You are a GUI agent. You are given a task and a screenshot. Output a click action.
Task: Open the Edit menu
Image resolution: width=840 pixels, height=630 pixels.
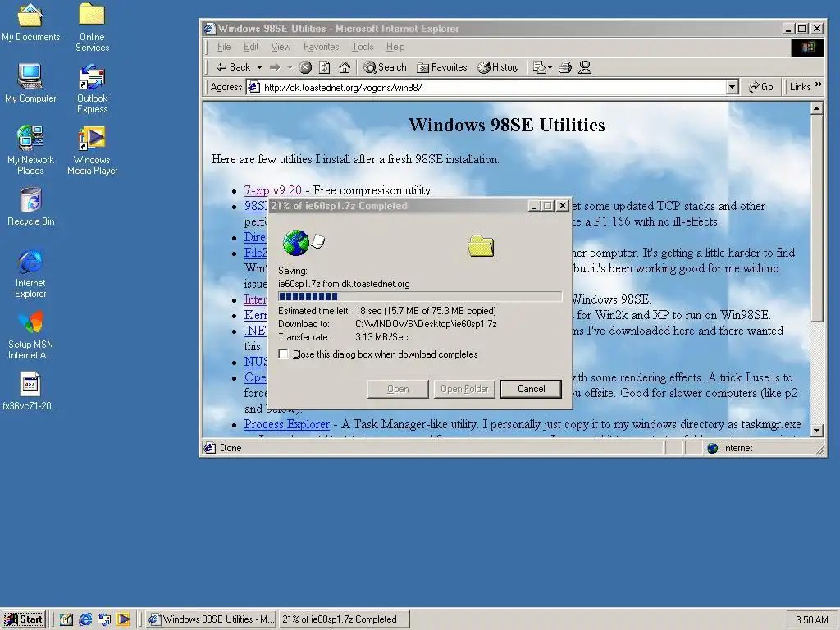coord(251,47)
